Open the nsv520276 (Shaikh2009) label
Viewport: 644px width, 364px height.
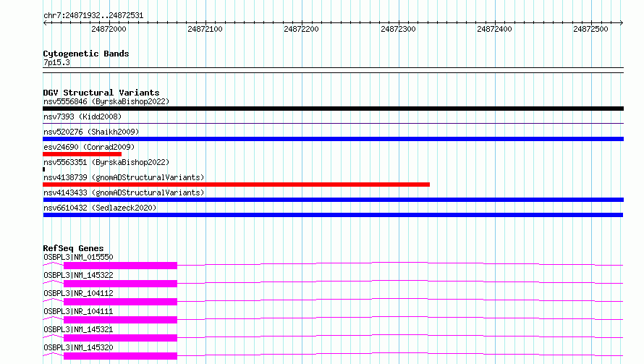point(91,132)
